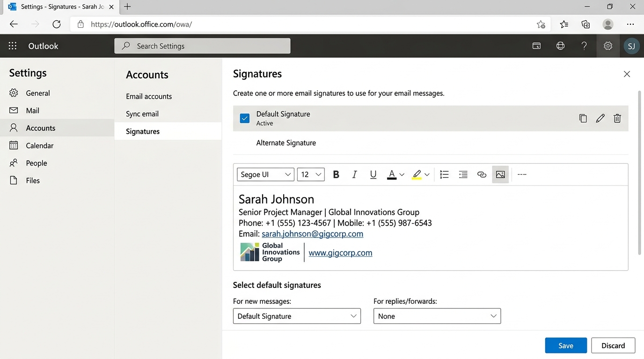Reload the page with refresh button
644x359 pixels.
tap(57, 24)
